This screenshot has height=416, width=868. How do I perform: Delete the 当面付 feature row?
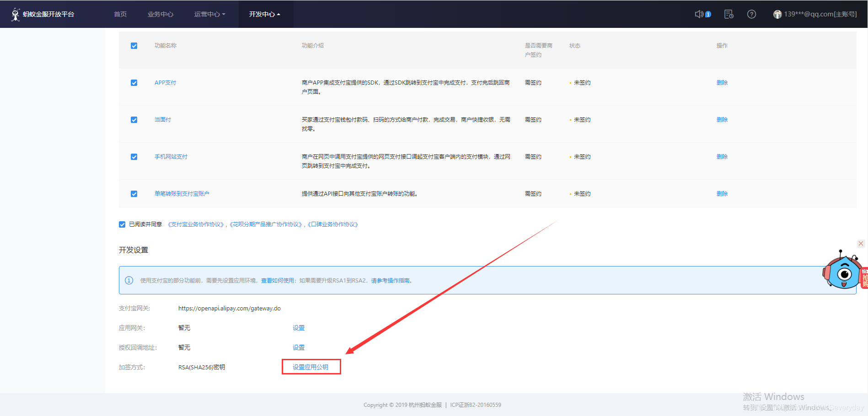point(722,120)
